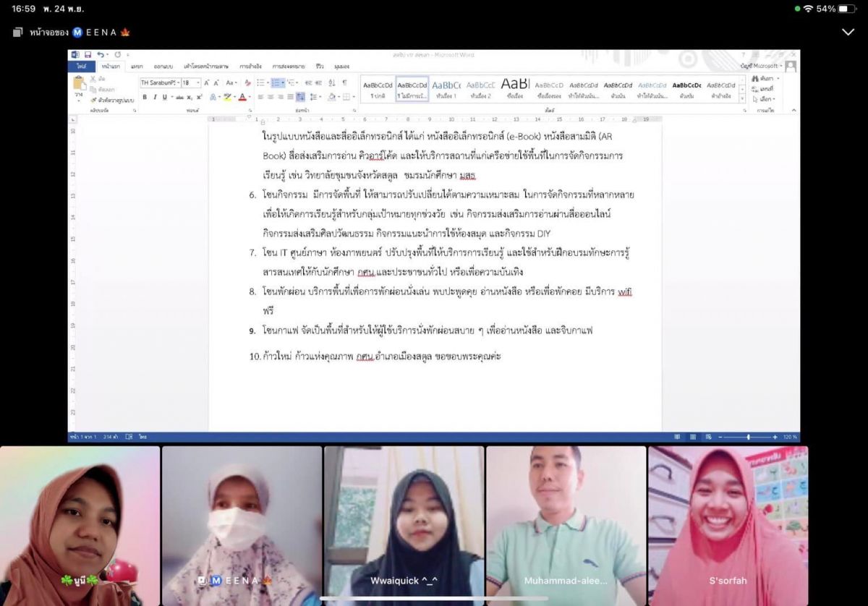
Task: Select S'sorfah participant video thumbnail
Action: tap(728, 526)
